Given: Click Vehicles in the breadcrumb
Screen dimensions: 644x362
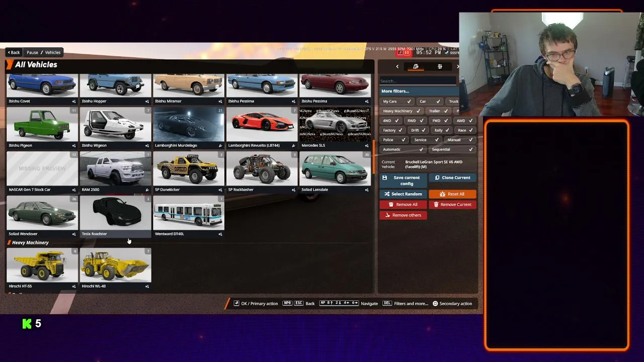Looking at the screenshot, I should [x=53, y=52].
